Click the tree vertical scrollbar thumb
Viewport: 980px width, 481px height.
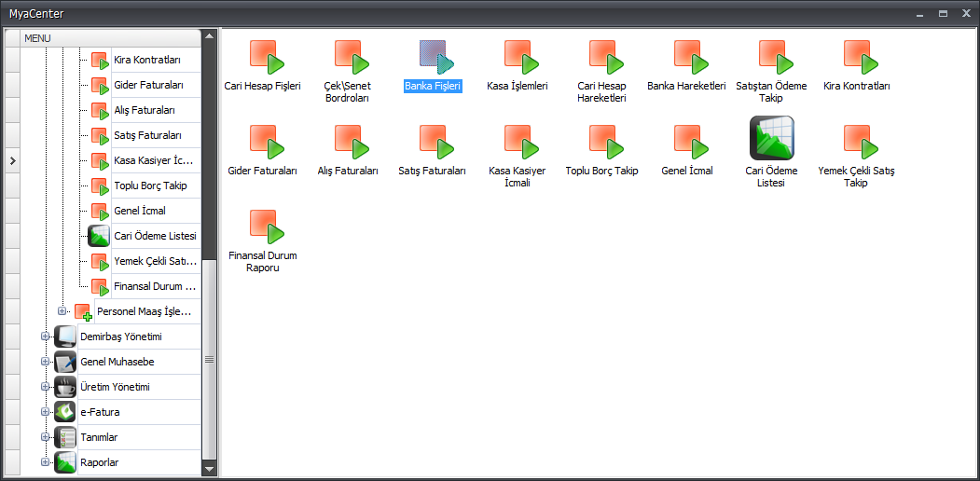click(x=210, y=359)
